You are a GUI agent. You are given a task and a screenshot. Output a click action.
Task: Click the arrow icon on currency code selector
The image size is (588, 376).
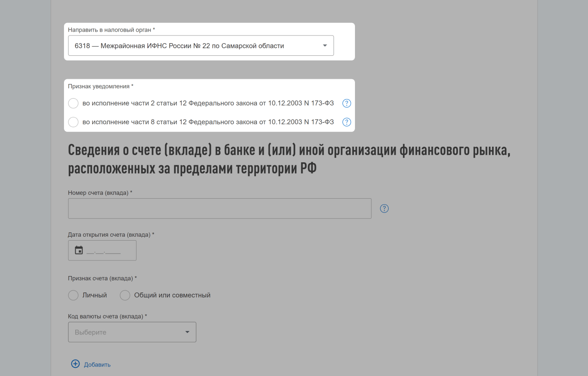click(x=187, y=332)
